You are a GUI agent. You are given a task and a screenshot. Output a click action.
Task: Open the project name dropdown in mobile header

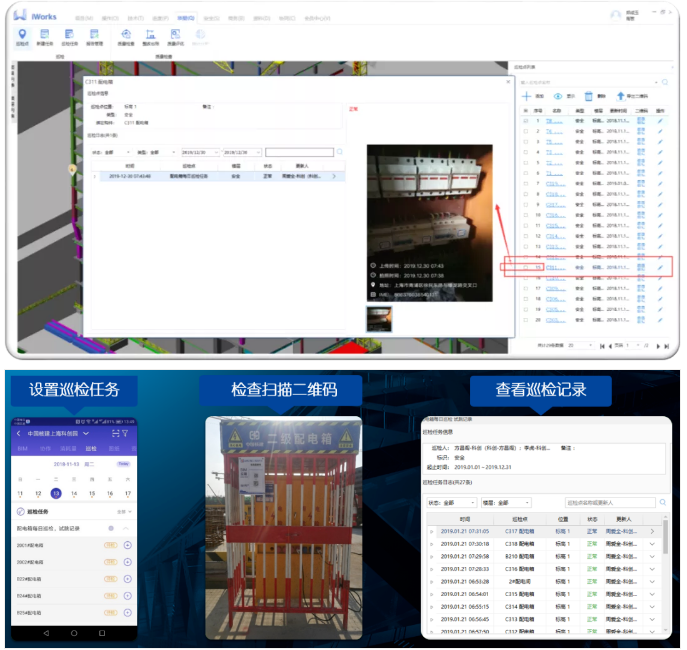coord(86,433)
